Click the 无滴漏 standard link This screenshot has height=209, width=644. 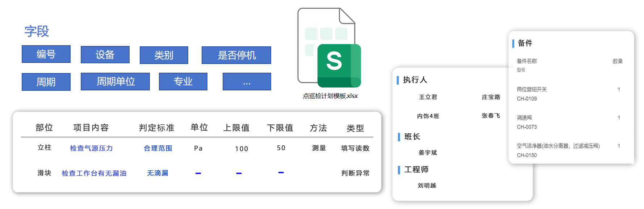tap(157, 173)
